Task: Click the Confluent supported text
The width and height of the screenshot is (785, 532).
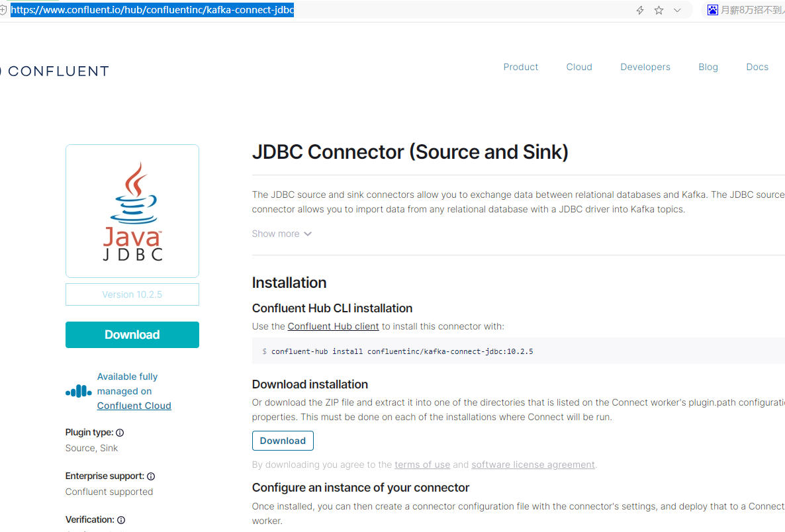Action: click(x=109, y=492)
